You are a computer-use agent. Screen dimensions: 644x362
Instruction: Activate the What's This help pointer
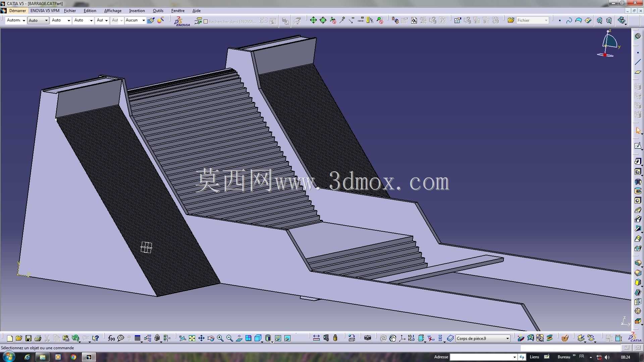click(96, 338)
